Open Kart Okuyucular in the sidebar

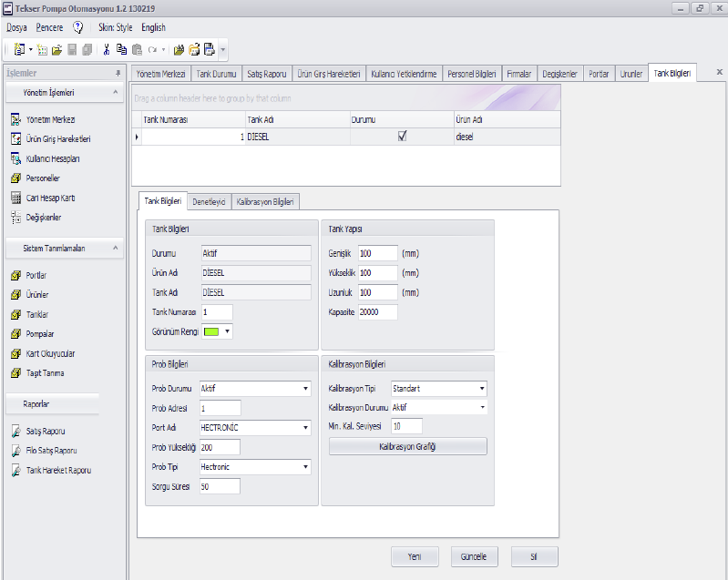tap(50, 353)
